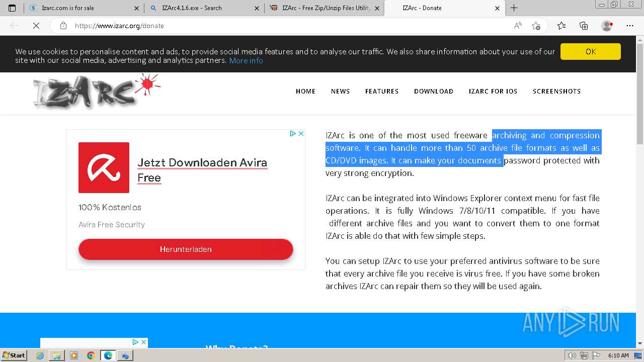Open 'Jetzt Downloaden Avira Free' link
This screenshot has height=362, width=644.
pos(202,170)
